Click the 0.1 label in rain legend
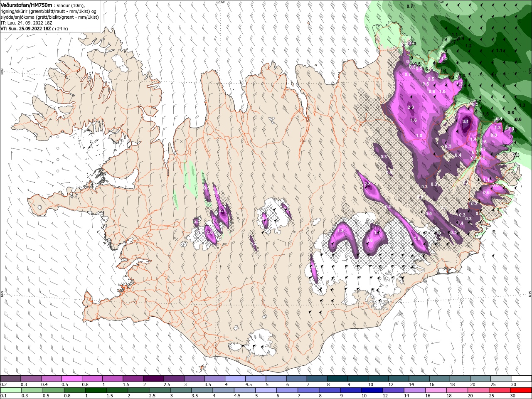Screen dimensions: 532x399 click(x=3, y=396)
